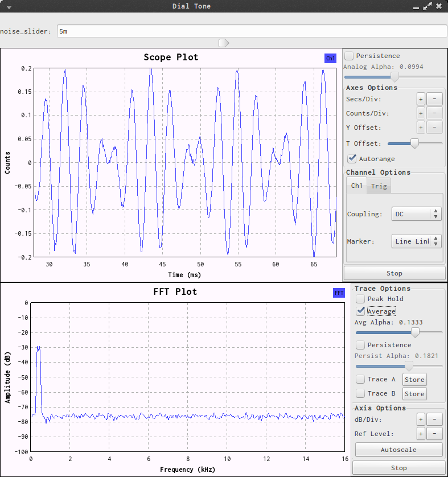
Task: Enable Persistence under Trace Options
Action: point(360,345)
